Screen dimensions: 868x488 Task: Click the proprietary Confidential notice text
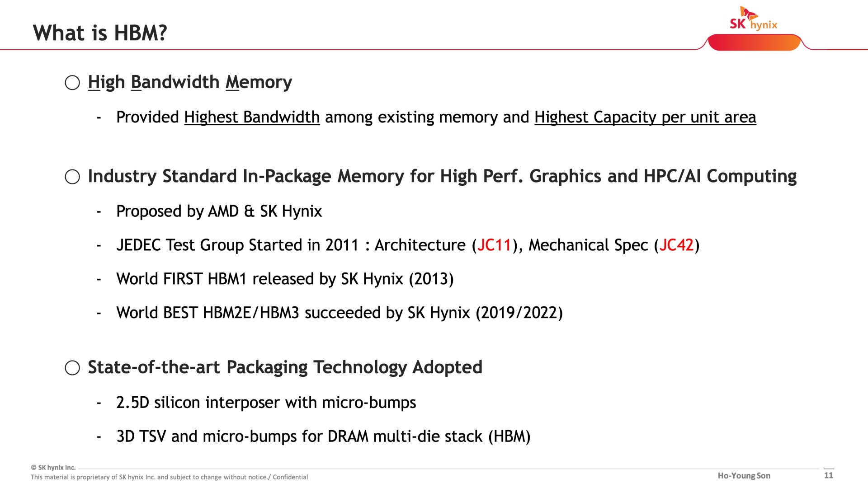pyautogui.click(x=169, y=477)
